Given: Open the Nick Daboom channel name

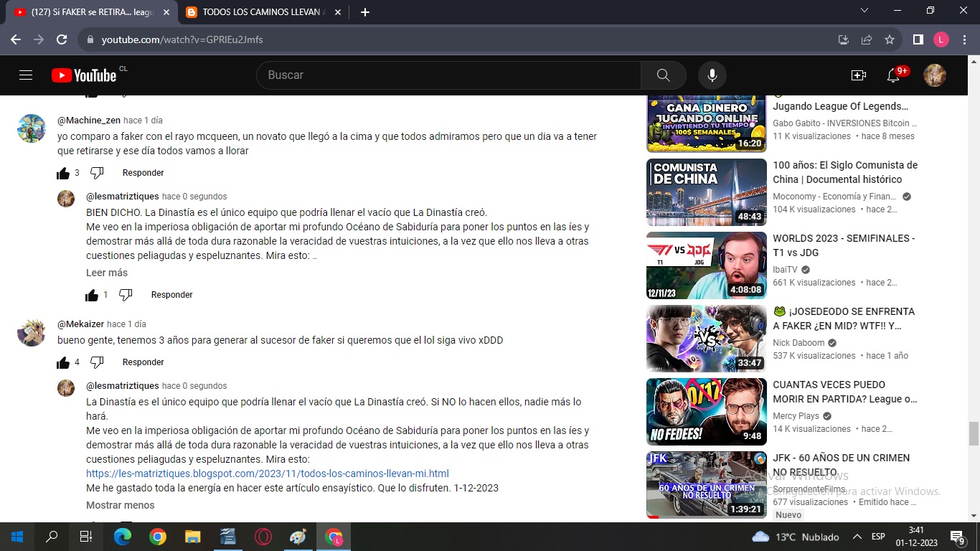Looking at the screenshot, I should (798, 343).
